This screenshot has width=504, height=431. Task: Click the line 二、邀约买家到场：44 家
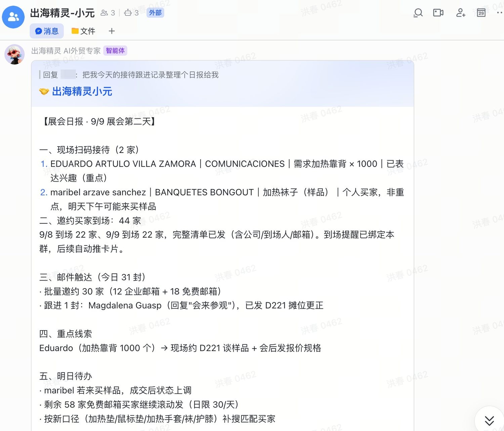tap(90, 221)
